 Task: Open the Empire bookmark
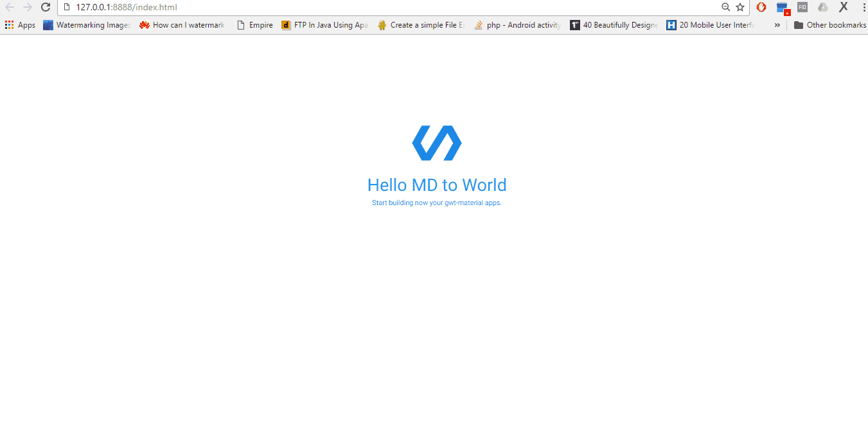255,25
